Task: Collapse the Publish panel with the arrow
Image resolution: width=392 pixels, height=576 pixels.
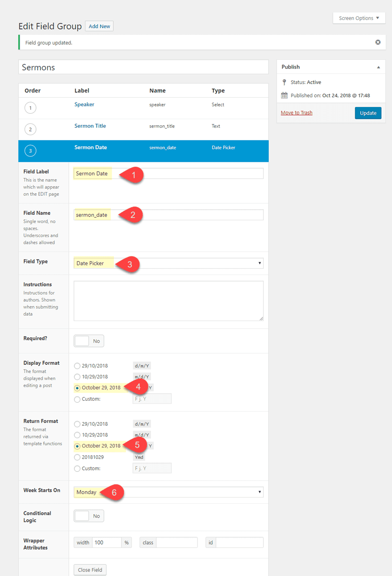Action: 378,67
